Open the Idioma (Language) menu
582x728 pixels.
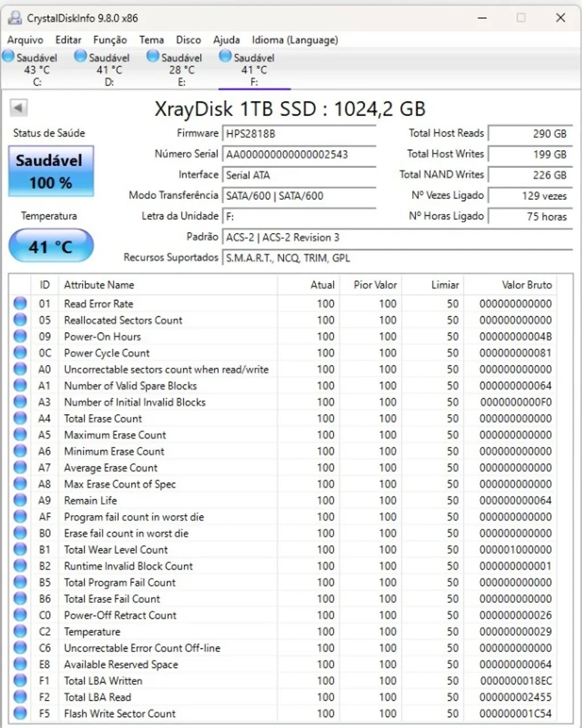coord(295,40)
